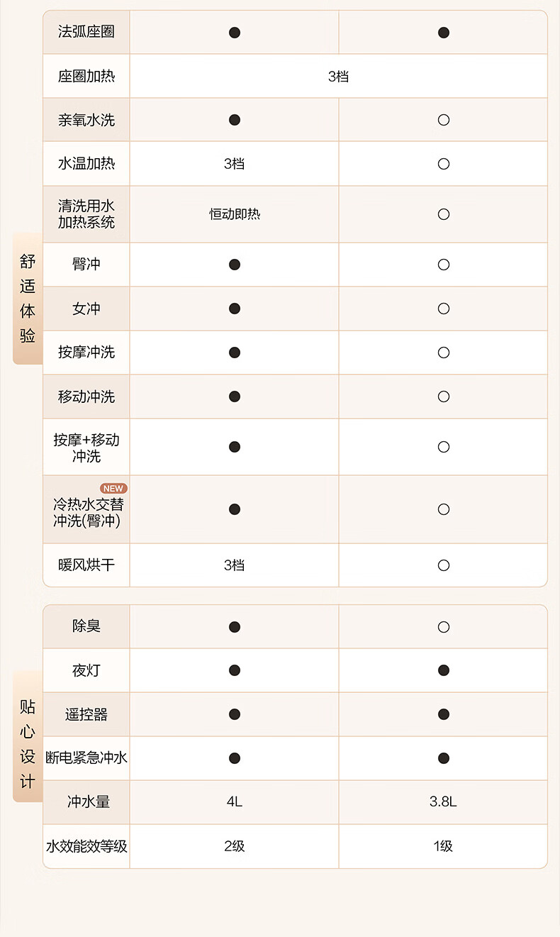Select the 舒适体验 side tab
This screenshot has height=937, width=560.
[28, 299]
